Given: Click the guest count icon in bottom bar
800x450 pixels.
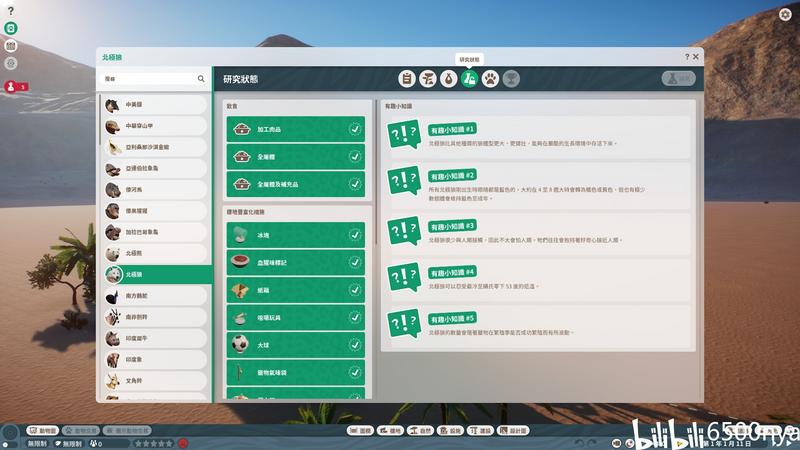Looking at the screenshot, I should click(93, 444).
